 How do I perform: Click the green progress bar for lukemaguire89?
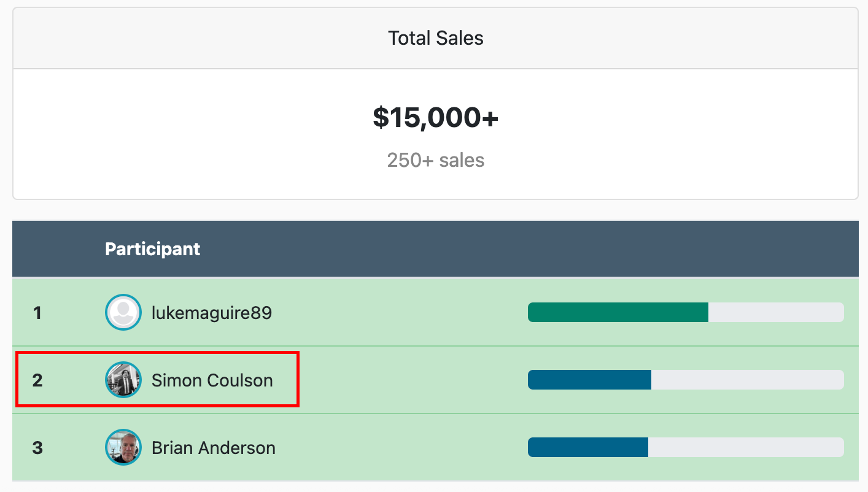pos(618,312)
